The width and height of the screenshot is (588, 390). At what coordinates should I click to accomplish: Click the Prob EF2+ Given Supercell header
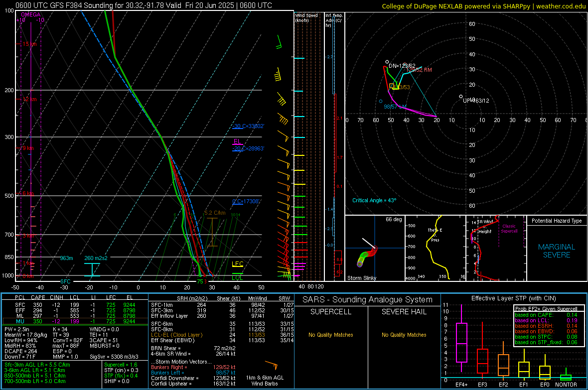[x=546, y=309]
